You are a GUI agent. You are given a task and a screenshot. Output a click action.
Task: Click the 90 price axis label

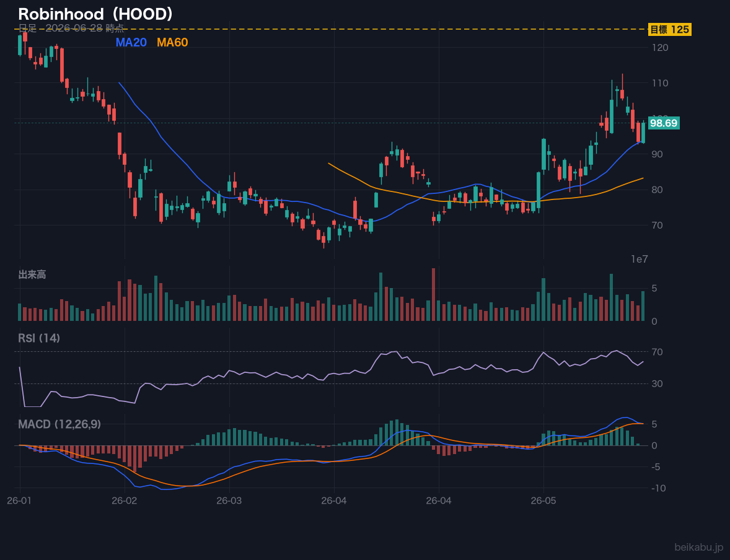[x=657, y=154]
